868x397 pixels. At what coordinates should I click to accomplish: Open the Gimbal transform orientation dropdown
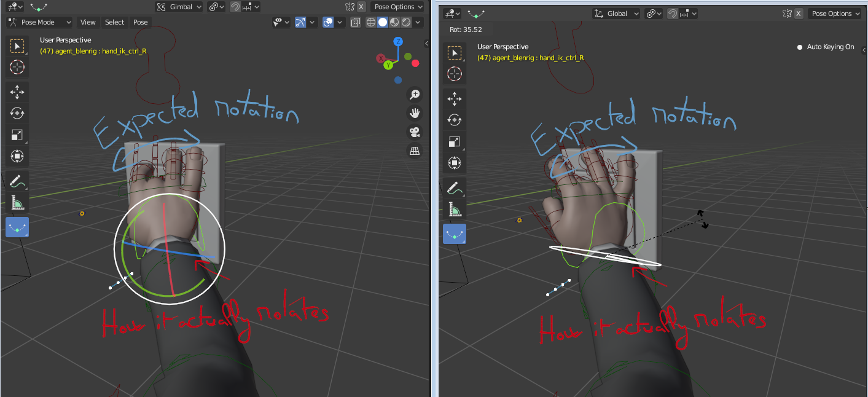179,7
